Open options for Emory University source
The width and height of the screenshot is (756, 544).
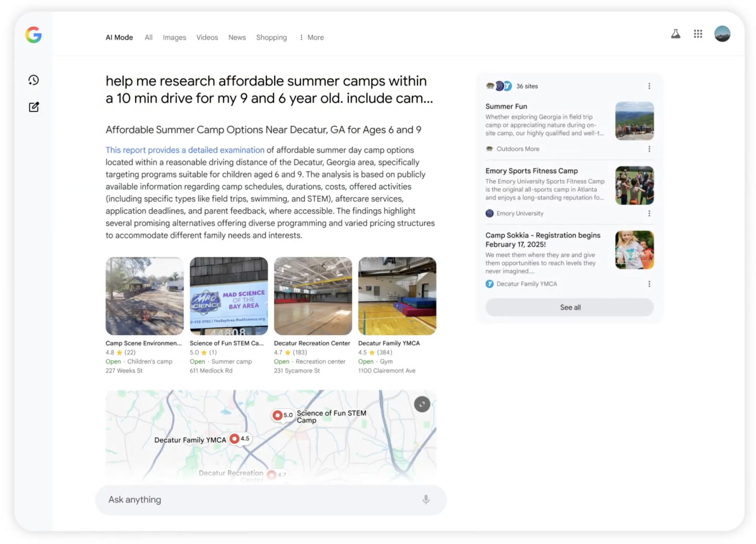pyautogui.click(x=649, y=213)
